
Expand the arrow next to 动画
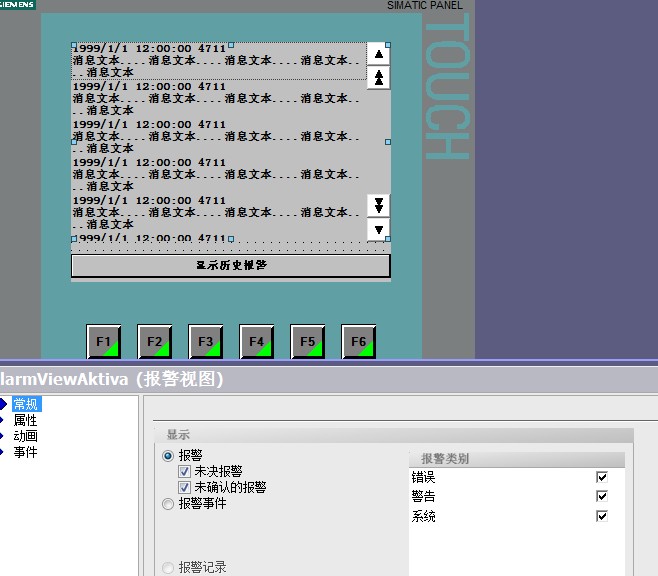[2, 436]
